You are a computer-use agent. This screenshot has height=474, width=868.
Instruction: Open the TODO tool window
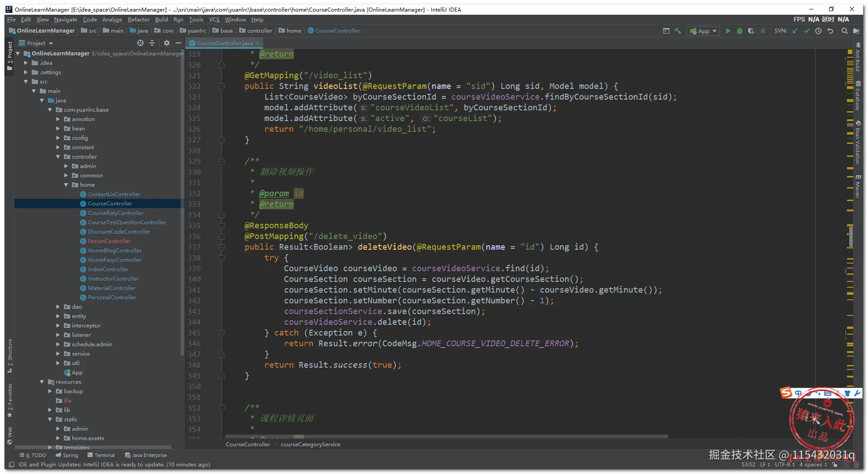coord(33,455)
